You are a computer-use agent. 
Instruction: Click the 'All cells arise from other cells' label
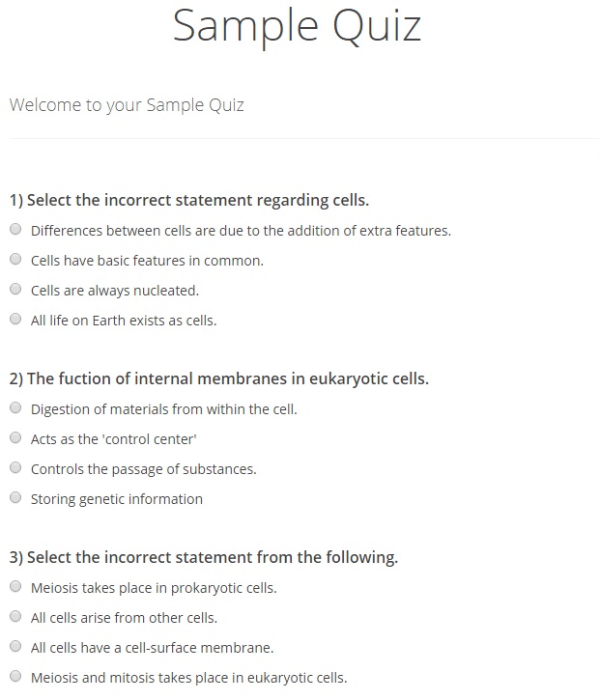[x=124, y=618]
